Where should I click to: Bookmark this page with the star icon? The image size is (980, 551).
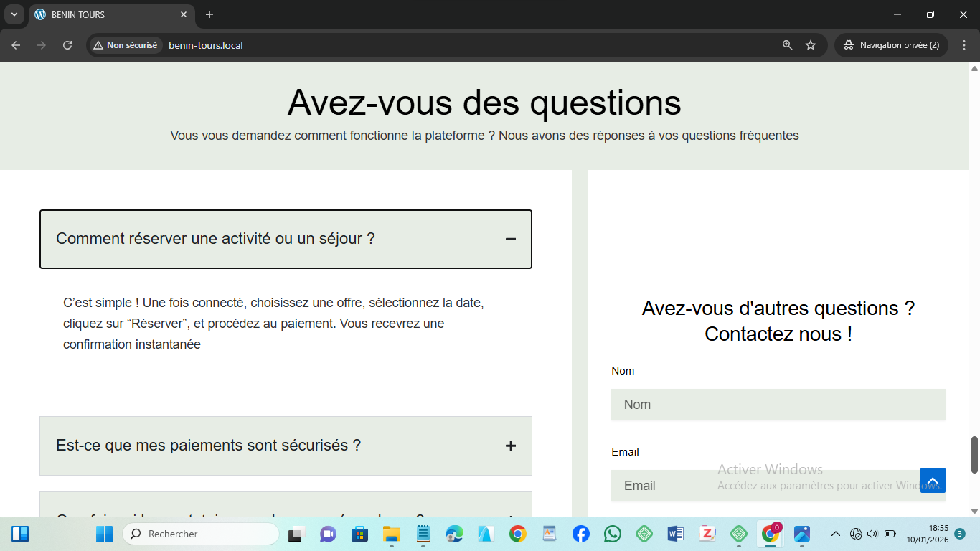point(811,45)
